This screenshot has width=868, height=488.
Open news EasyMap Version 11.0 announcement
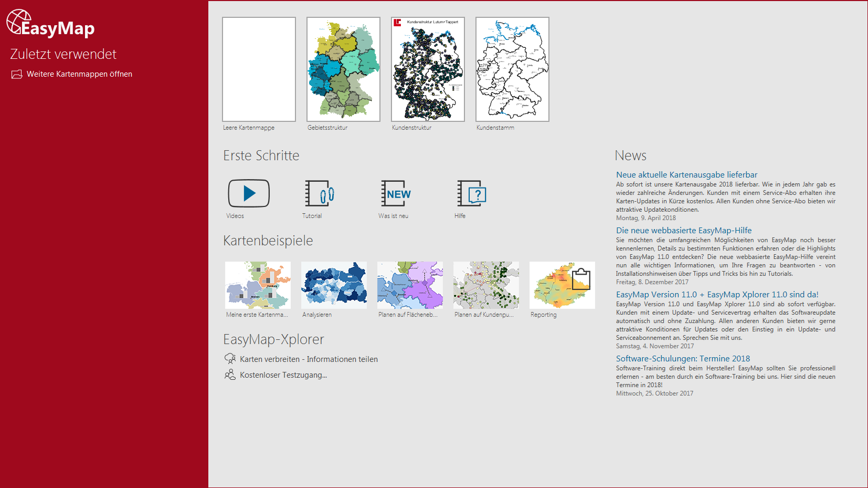point(717,295)
